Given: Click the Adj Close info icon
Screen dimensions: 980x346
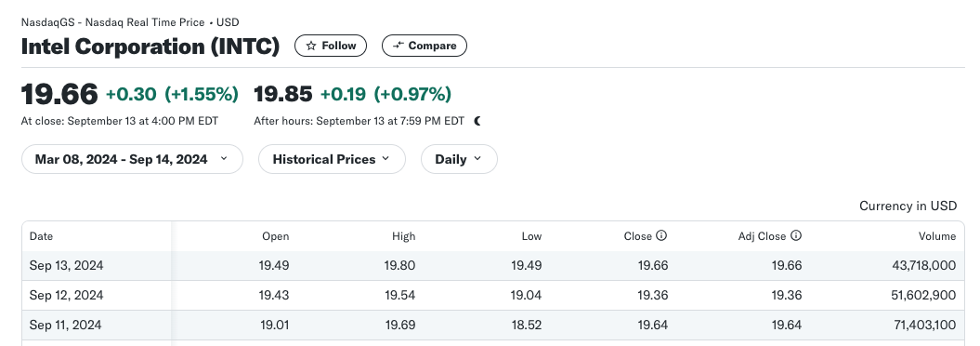Looking at the screenshot, I should tap(796, 236).
